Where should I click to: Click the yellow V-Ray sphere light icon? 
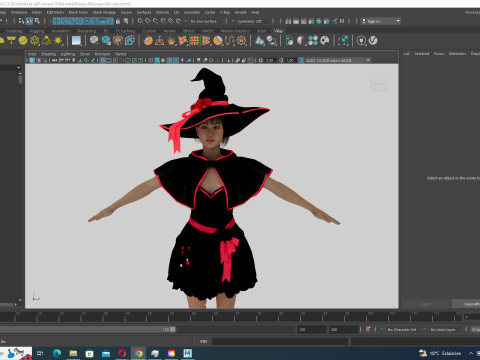[x=23, y=41]
